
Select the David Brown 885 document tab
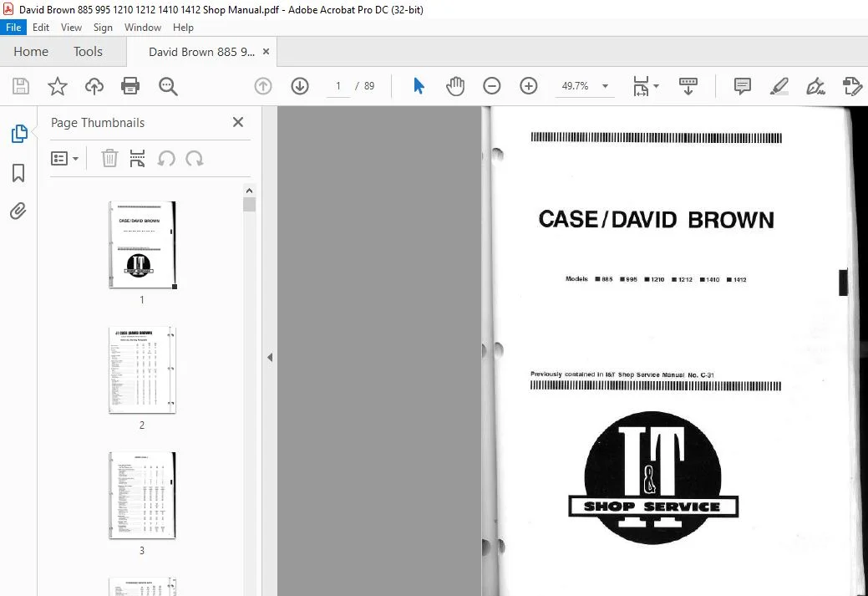[x=201, y=52]
